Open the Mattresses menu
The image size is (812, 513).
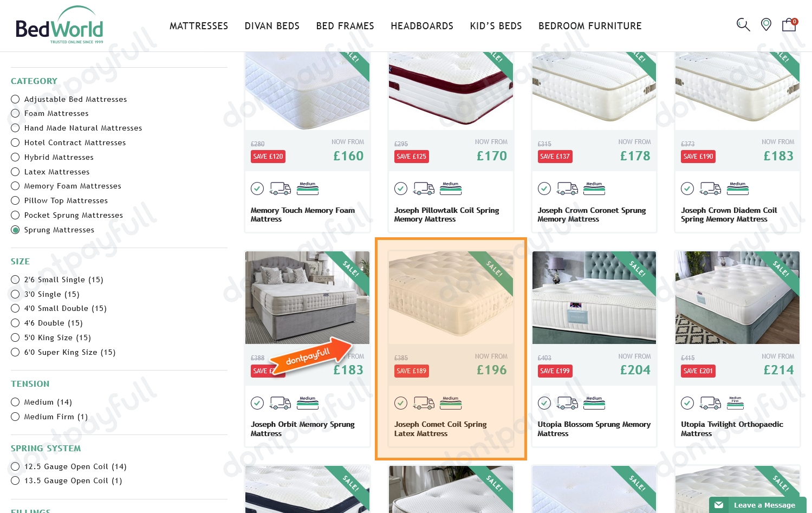point(199,26)
